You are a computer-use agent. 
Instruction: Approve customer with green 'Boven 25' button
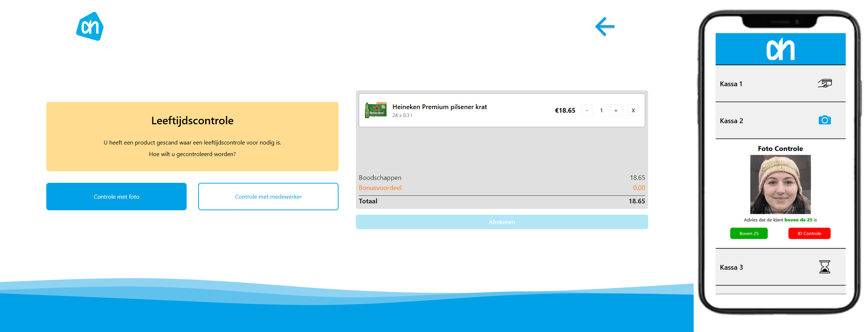749,233
